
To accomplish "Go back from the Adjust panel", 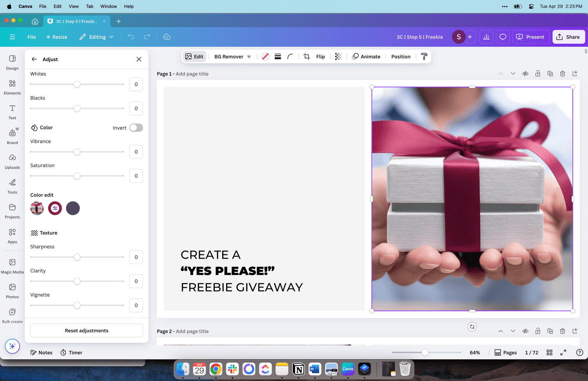I will (x=34, y=59).
